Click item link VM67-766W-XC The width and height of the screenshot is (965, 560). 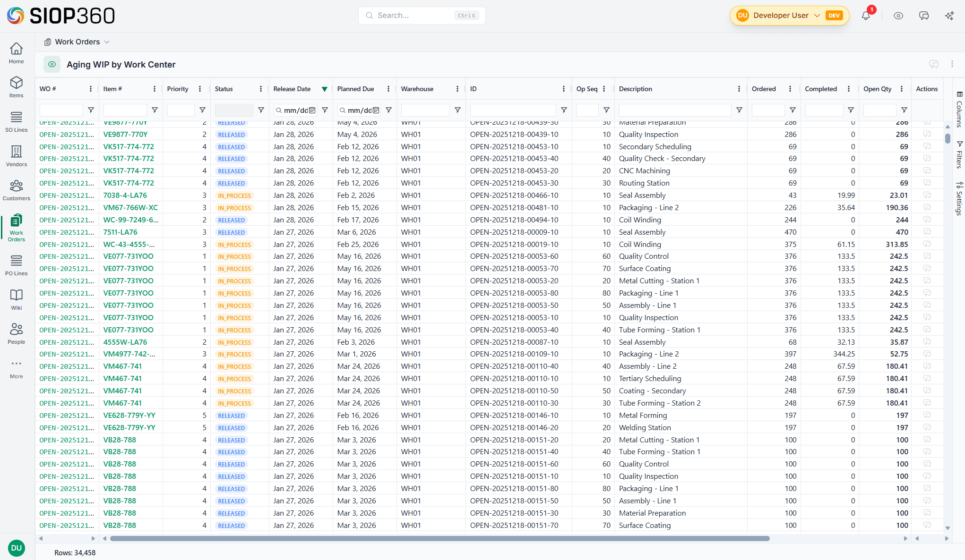(130, 207)
